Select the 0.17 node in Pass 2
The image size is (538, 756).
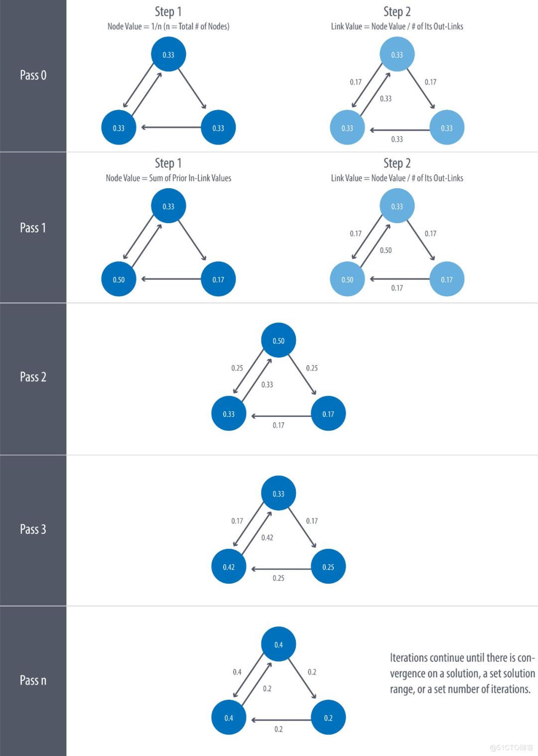coord(328,414)
